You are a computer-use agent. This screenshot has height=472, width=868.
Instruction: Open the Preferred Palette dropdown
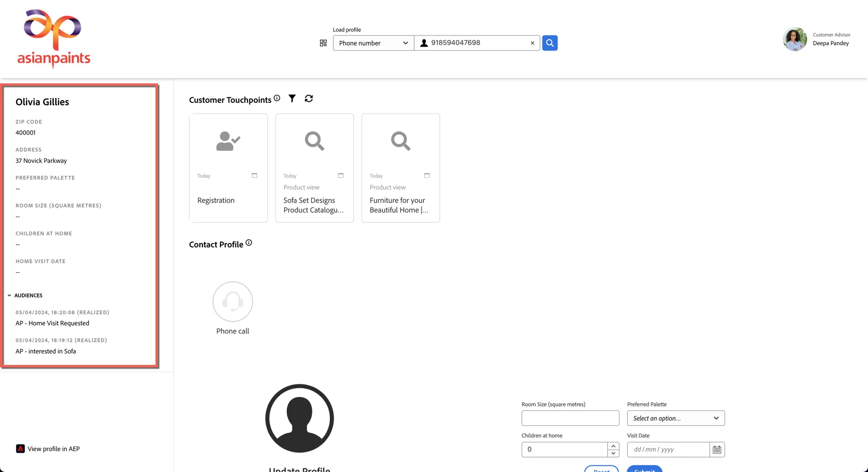coord(676,418)
